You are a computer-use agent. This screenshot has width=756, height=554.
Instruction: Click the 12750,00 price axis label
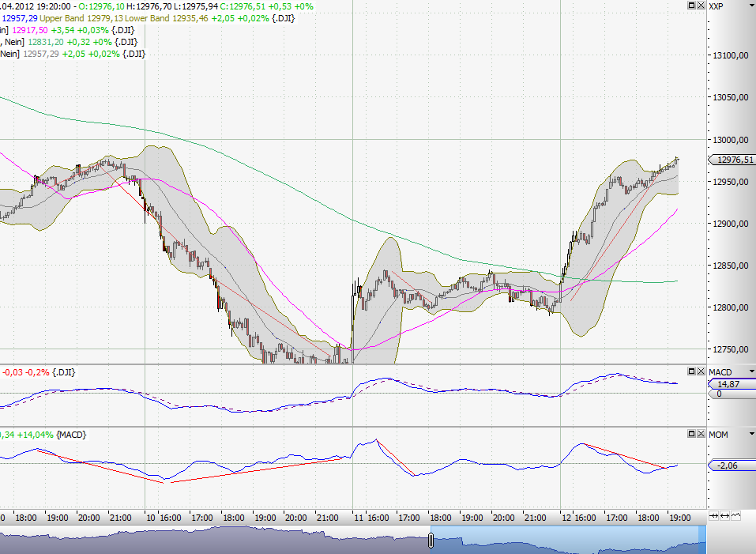731,349
